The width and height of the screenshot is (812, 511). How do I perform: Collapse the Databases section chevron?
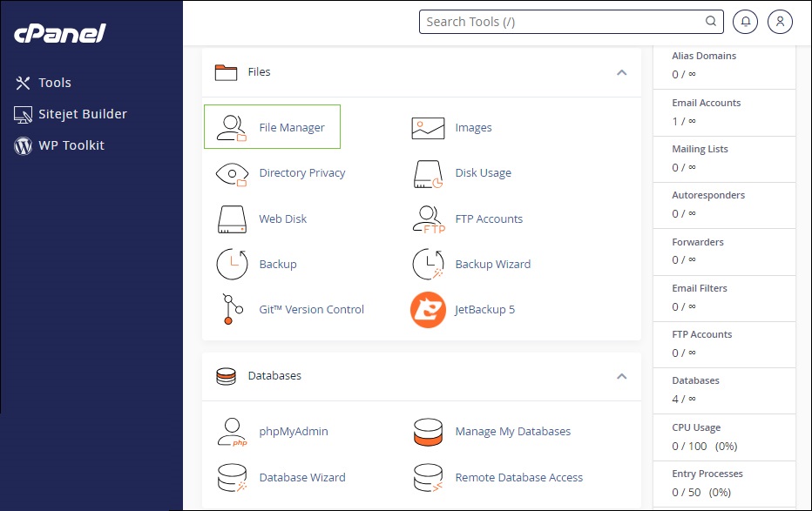coord(621,376)
